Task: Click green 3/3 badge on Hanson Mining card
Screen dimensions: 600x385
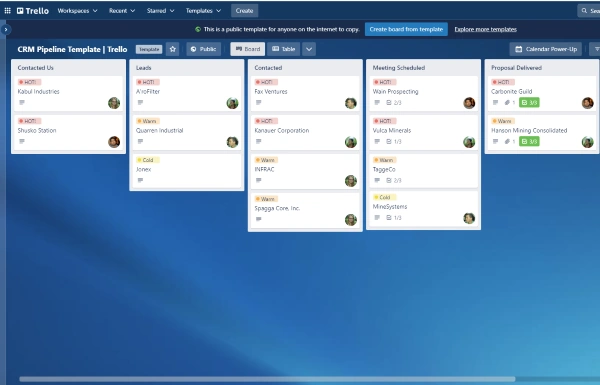Action: coord(529,142)
